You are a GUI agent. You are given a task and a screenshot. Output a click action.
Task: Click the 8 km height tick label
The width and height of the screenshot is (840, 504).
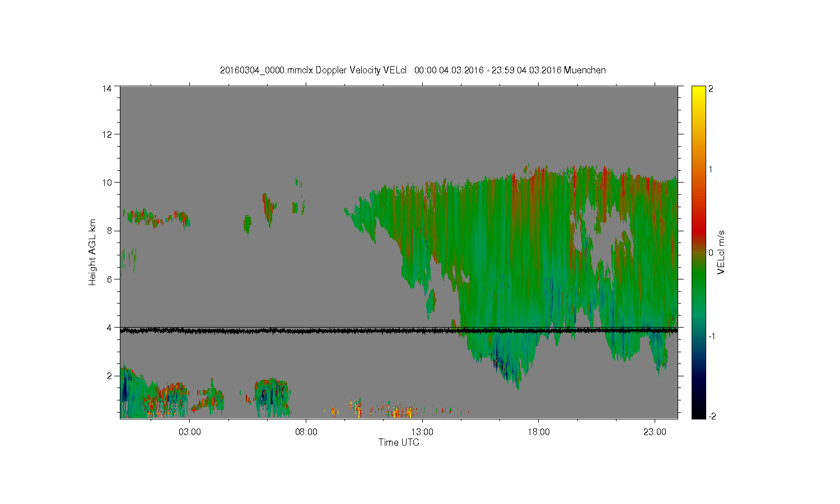109,231
